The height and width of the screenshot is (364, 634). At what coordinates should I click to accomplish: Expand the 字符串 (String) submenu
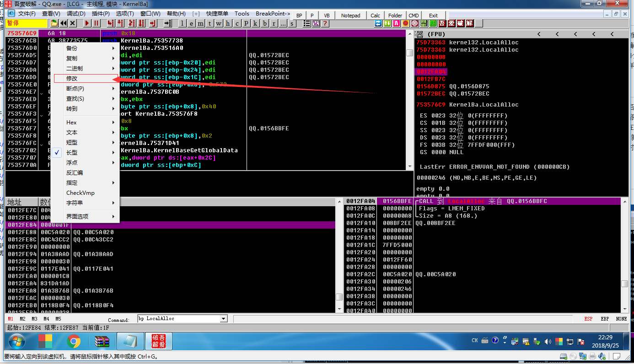click(x=85, y=203)
